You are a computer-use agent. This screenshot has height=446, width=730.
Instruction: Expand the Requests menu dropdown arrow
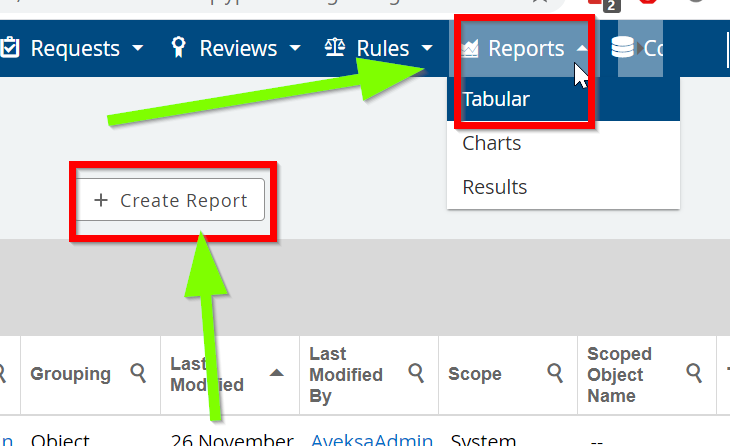(138, 48)
